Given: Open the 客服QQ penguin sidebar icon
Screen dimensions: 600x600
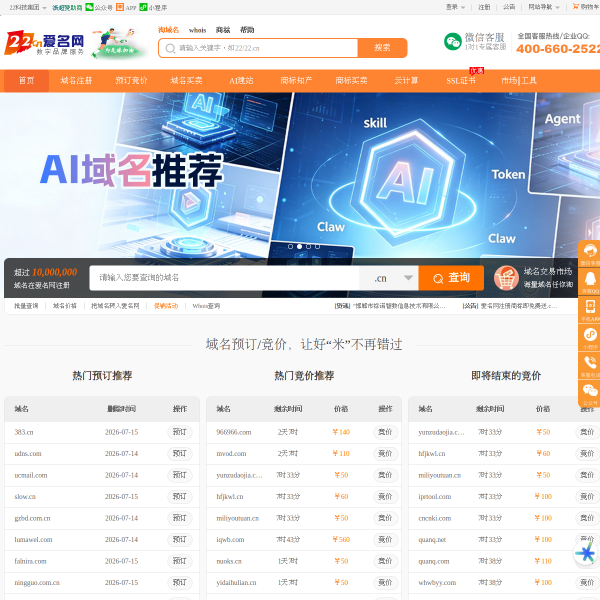Looking at the screenshot, I should (589, 282).
